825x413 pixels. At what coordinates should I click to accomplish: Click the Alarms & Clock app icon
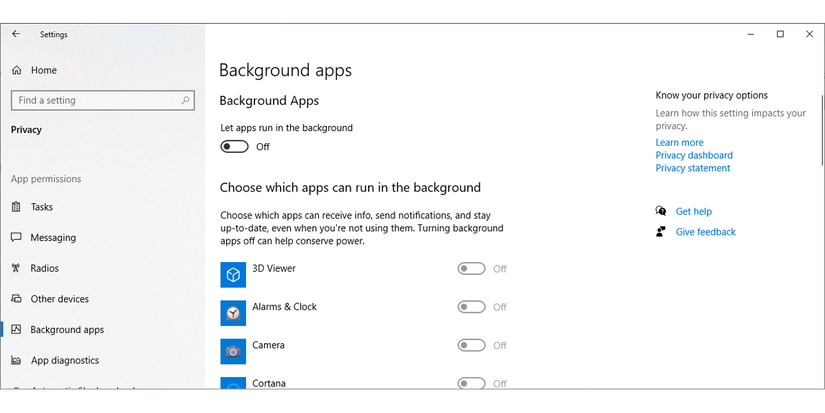tap(233, 313)
